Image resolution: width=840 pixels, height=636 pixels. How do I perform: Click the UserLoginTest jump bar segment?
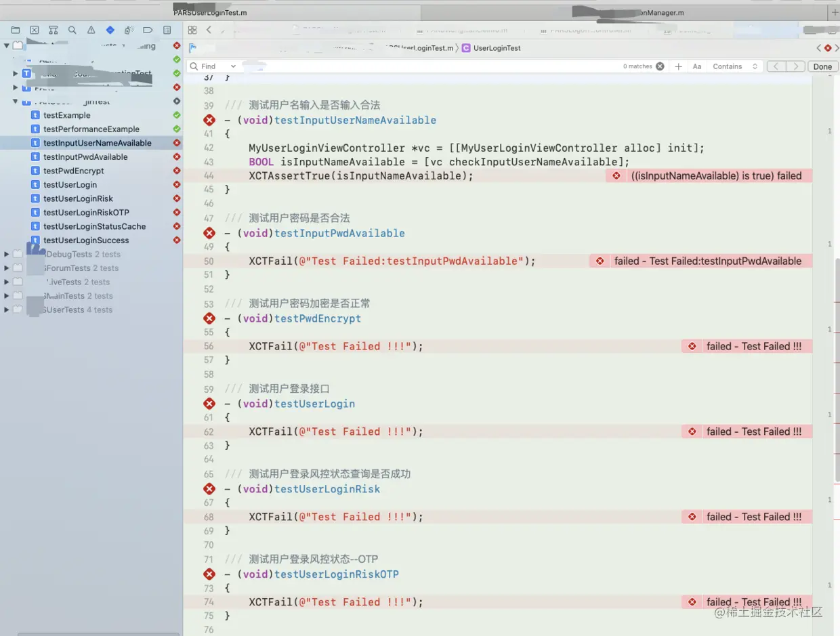(491, 48)
